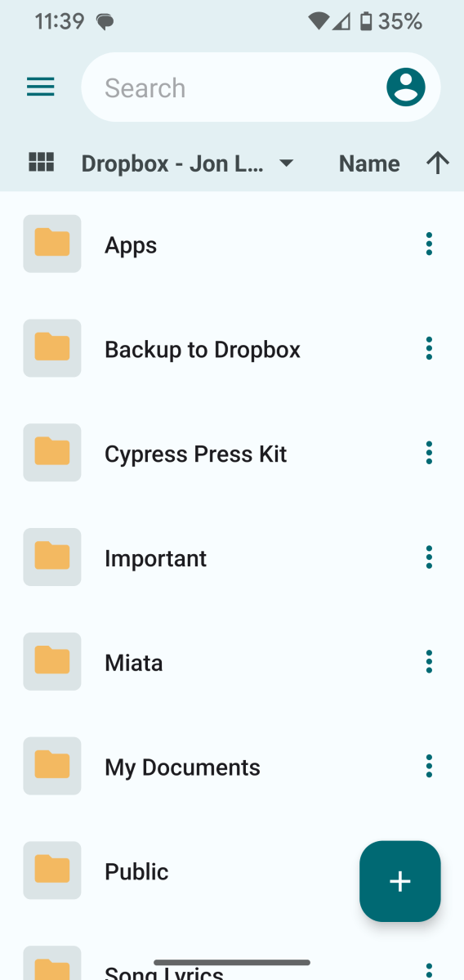The width and height of the screenshot is (464, 980).
Task: Open more options for Important folder
Action: click(429, 557)
